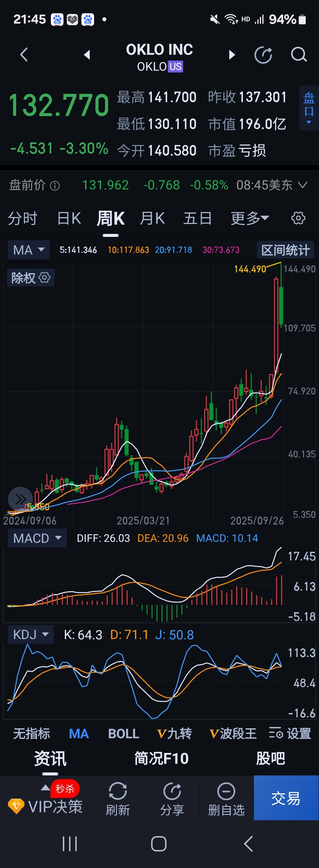The width and height of the screenshot is (319, 868).
Task: Select the 周K chart tab
Action: click(111, 218)
